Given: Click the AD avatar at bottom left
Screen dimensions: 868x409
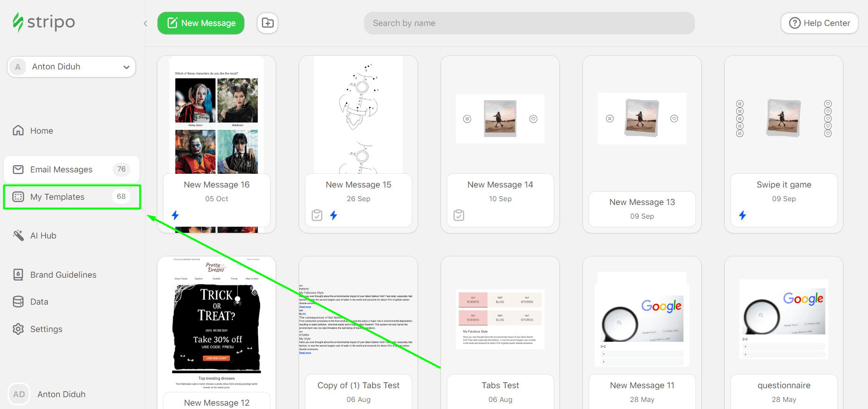Looking at the screenshot, I should 19,394.
